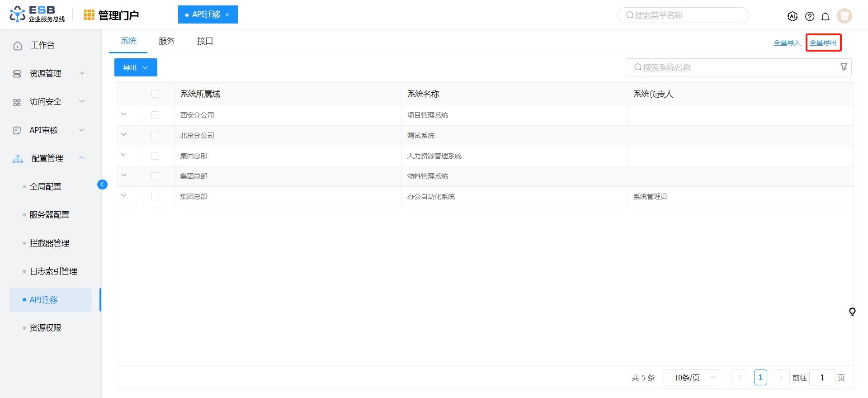Click the AI assistant icon in header
This screenshot has width=868, height=398.
tap(792, 16)
